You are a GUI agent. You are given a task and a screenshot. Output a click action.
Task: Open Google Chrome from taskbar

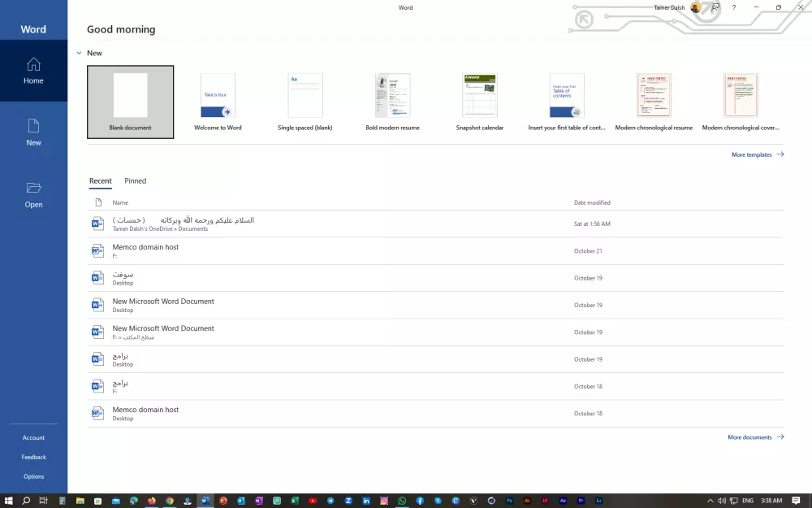tap(170, 501)
